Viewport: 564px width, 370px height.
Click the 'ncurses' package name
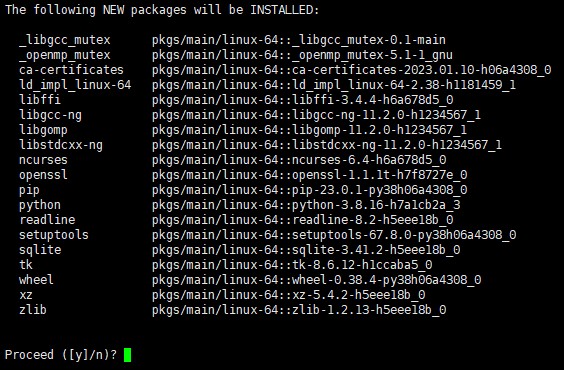[43, 160]
